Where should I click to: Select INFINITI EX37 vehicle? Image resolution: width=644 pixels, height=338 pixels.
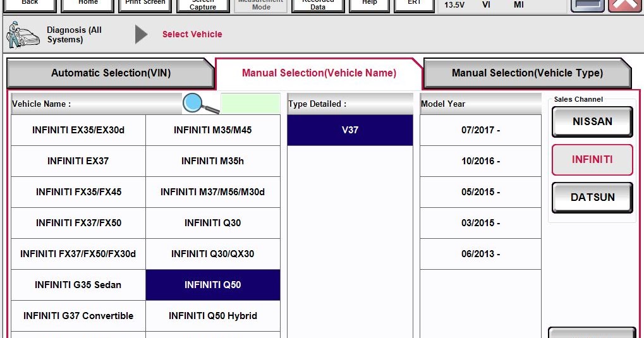tap(78, 161)
